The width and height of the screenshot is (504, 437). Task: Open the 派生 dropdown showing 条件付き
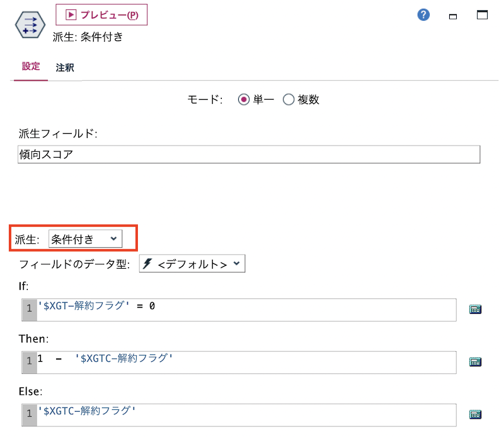click(x=86, y=238)
